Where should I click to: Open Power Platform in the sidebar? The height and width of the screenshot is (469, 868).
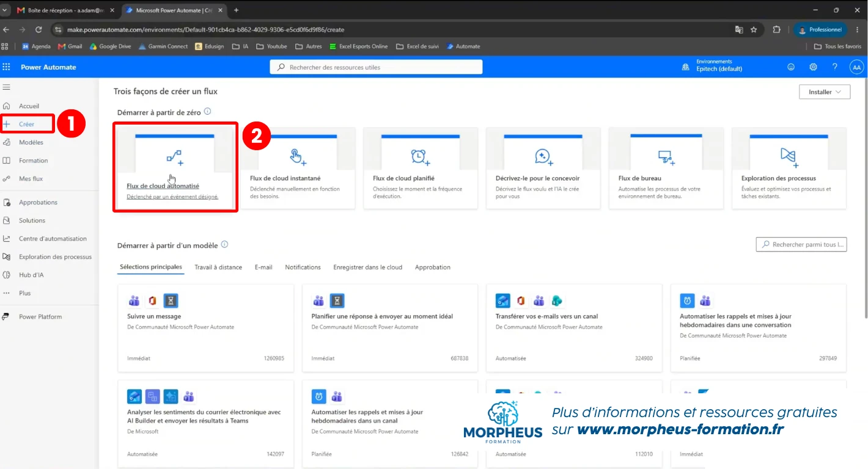coord(40,317)
